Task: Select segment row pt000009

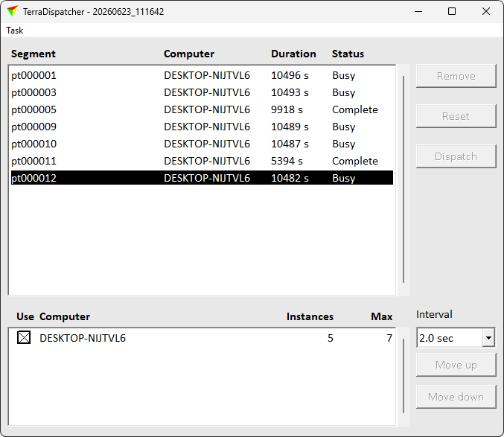Action: 202,127
